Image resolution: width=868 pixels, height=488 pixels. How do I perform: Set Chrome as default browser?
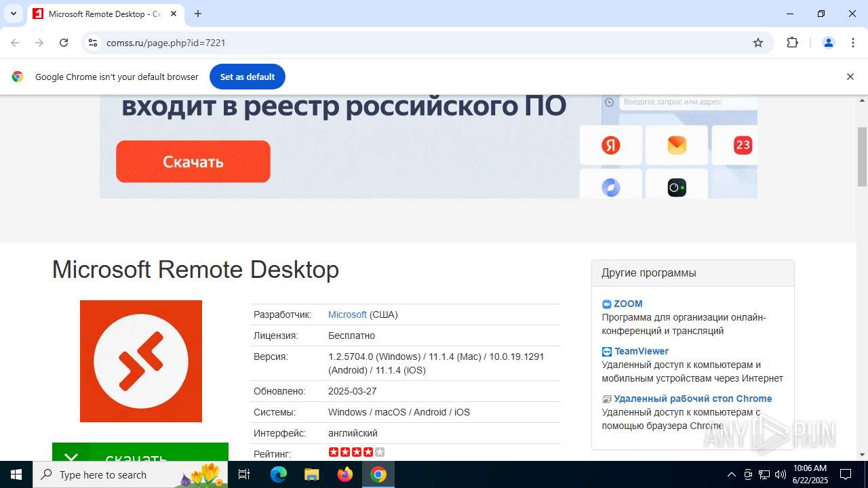[248, 77]
